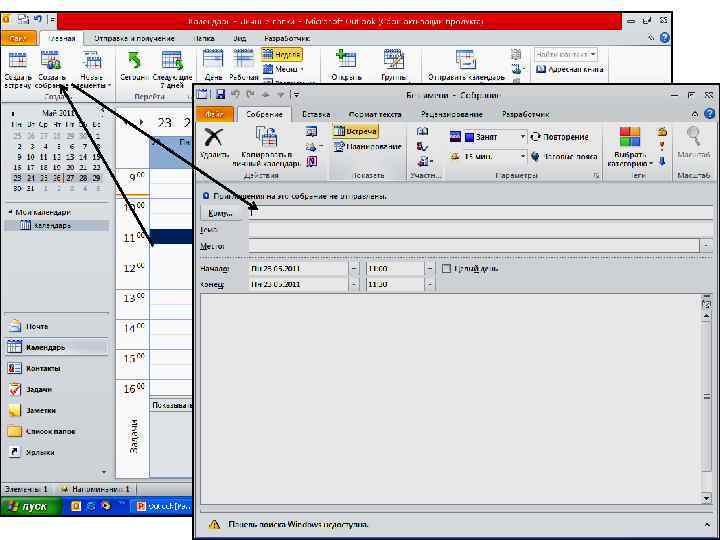Open the Разработчик tab in main Outlook window

tap(287, 39)
